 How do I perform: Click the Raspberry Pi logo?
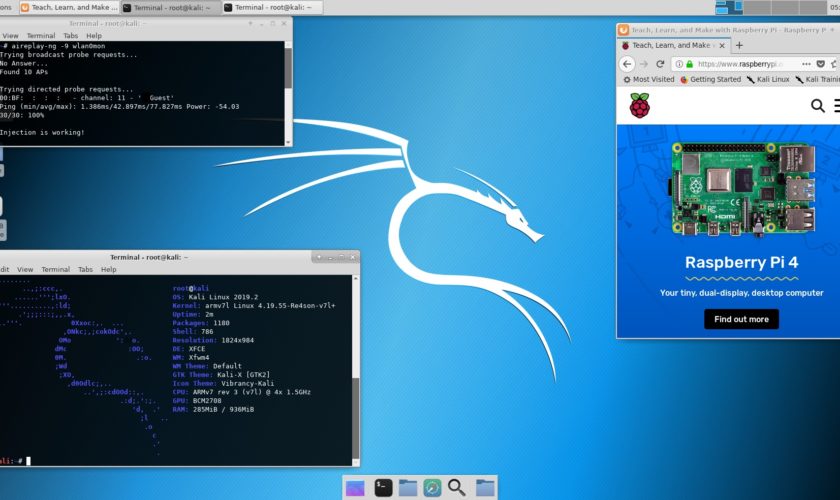click(x=639, y=105)
